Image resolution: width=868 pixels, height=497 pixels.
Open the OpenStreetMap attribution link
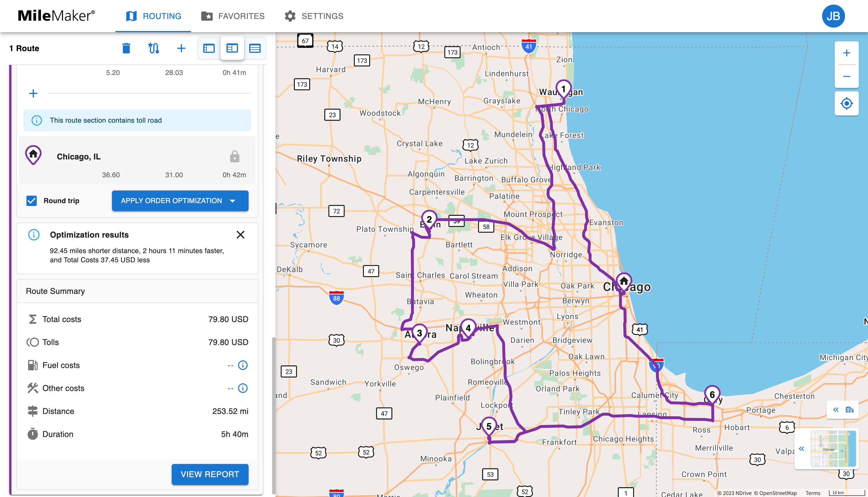775,493
